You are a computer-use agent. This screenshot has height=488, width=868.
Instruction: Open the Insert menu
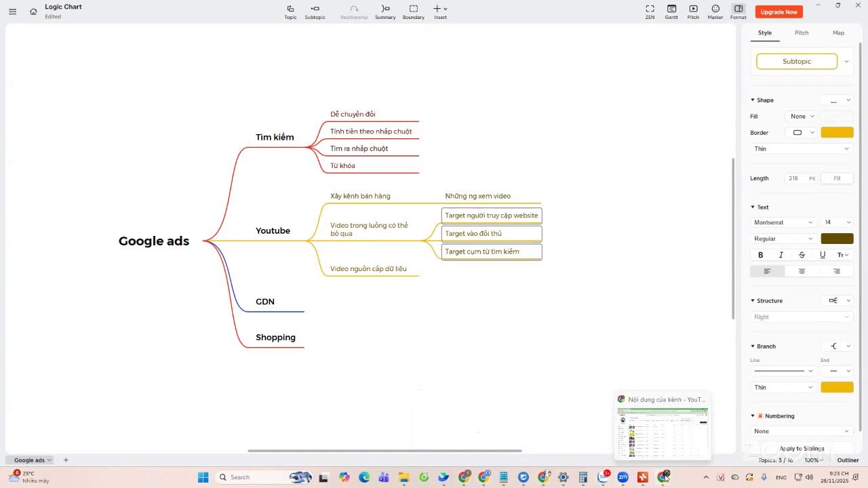[x=440, y=12]
